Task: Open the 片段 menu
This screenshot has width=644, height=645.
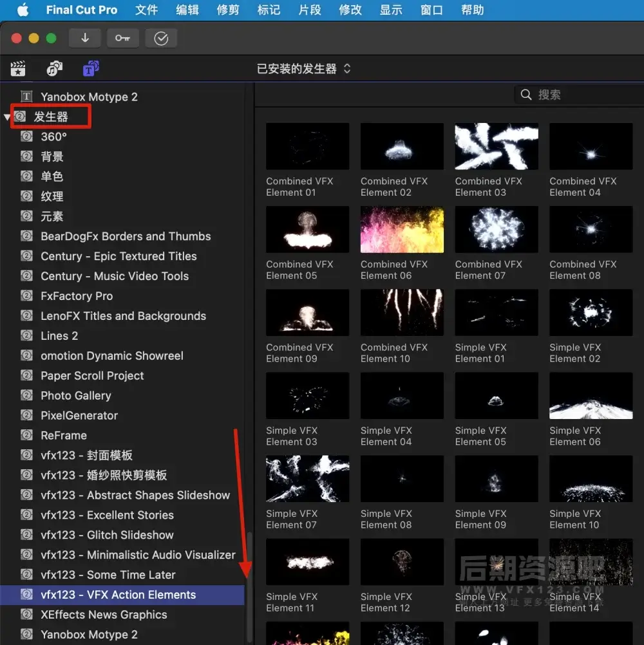Action: tap(310, 10)
